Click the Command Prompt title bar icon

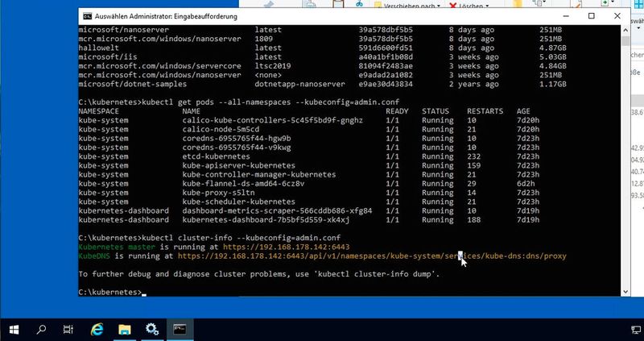coord(87,16)
